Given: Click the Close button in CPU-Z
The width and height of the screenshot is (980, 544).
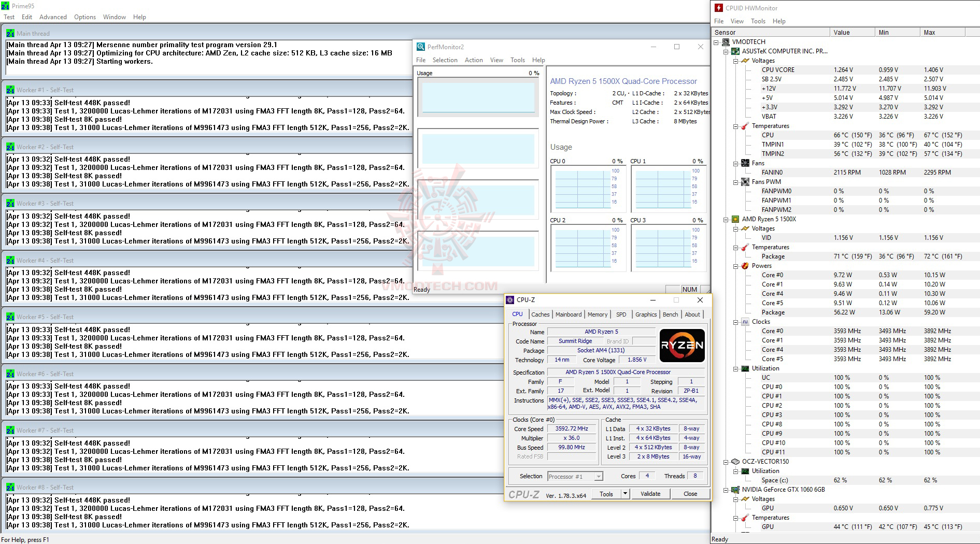Looking at the screenshot, I should click(x=690, y=494).
